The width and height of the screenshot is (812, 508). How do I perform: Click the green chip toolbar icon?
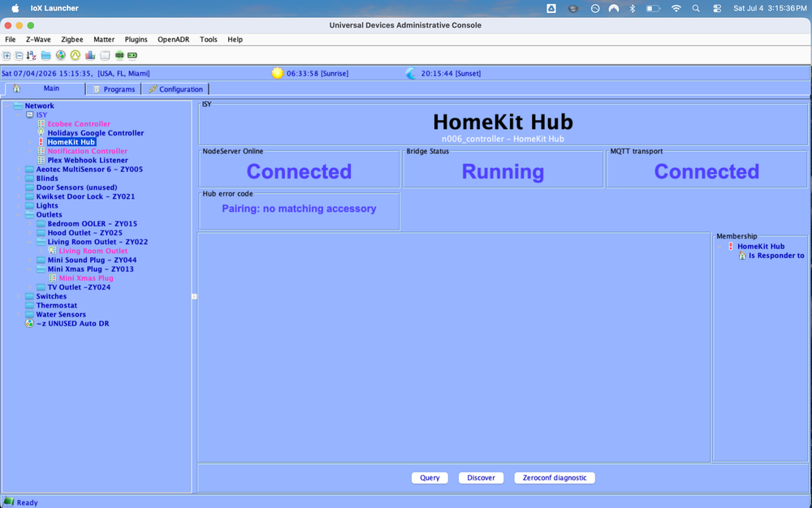point(119,55)
